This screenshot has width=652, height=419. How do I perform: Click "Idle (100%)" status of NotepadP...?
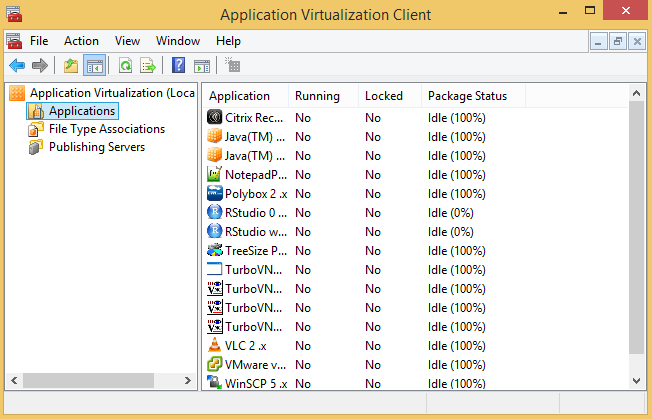click(x=457, y=175)
